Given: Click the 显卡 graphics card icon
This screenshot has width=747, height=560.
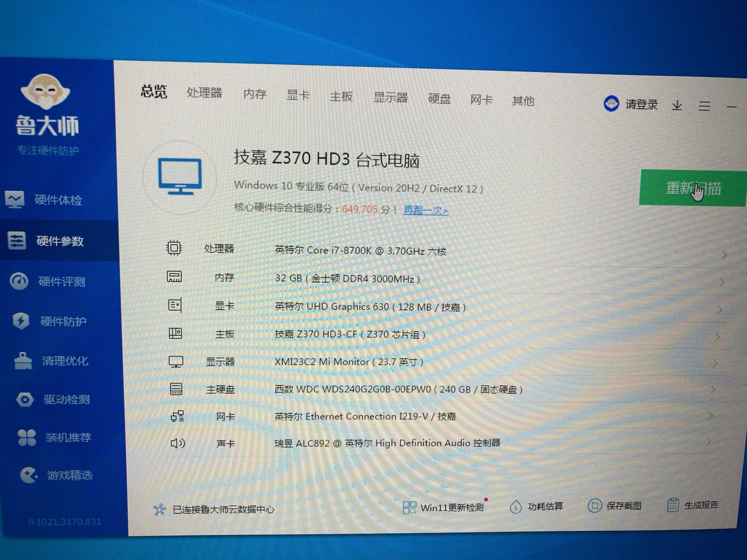Looking at the screenshot, I should pyautogui.click(x=175, y=305).
